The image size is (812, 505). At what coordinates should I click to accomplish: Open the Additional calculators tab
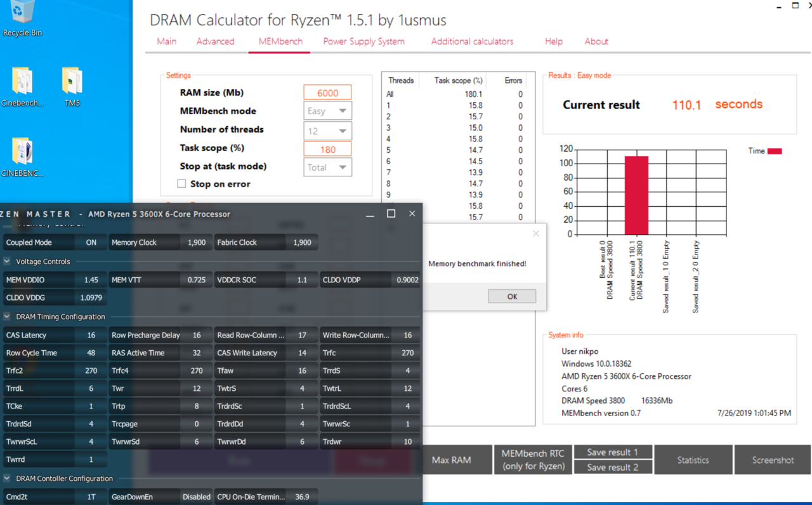[x=472, y=41]
